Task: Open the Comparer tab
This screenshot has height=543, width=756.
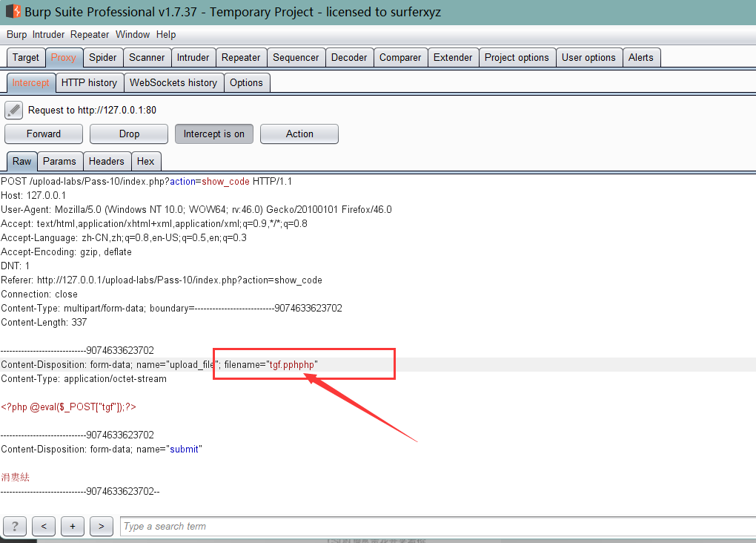Action: 400,57
